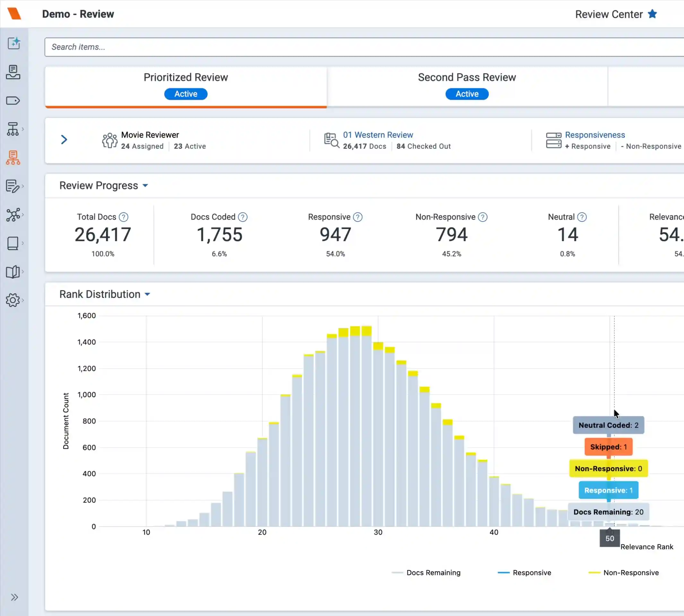684x616 pixels.
Task: Open the notebook sidebar icon
Action: (13, 244)
